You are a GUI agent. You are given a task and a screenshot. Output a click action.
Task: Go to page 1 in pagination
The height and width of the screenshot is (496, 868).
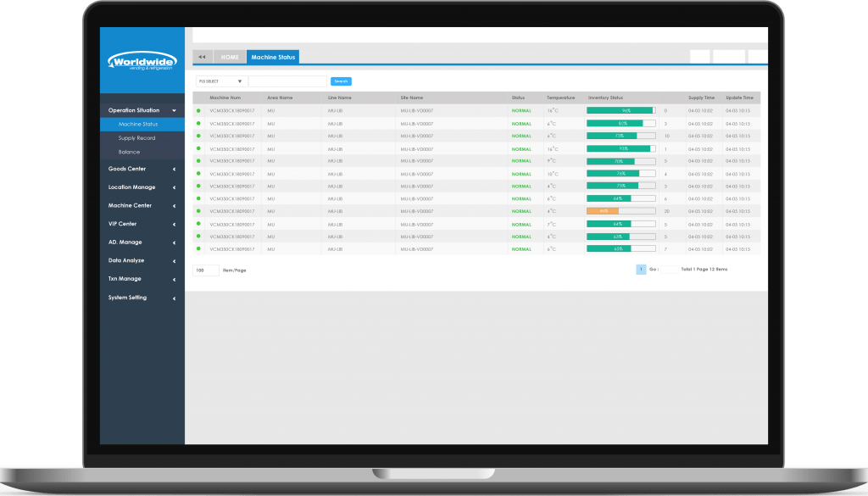tap(641, 269)
